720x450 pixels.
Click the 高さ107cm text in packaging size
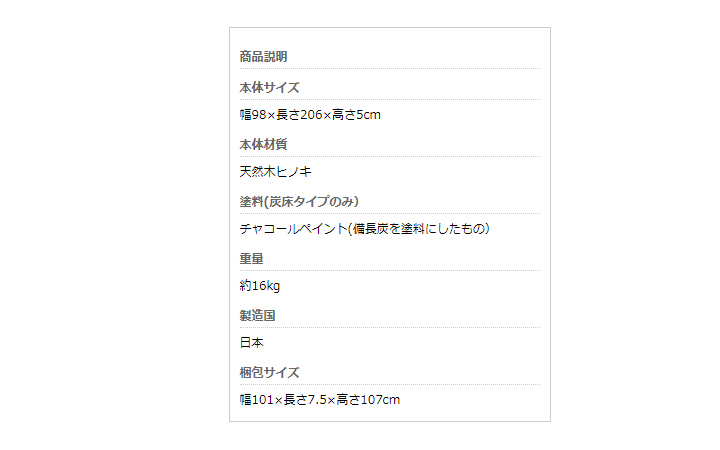click(x=368, y=400)
